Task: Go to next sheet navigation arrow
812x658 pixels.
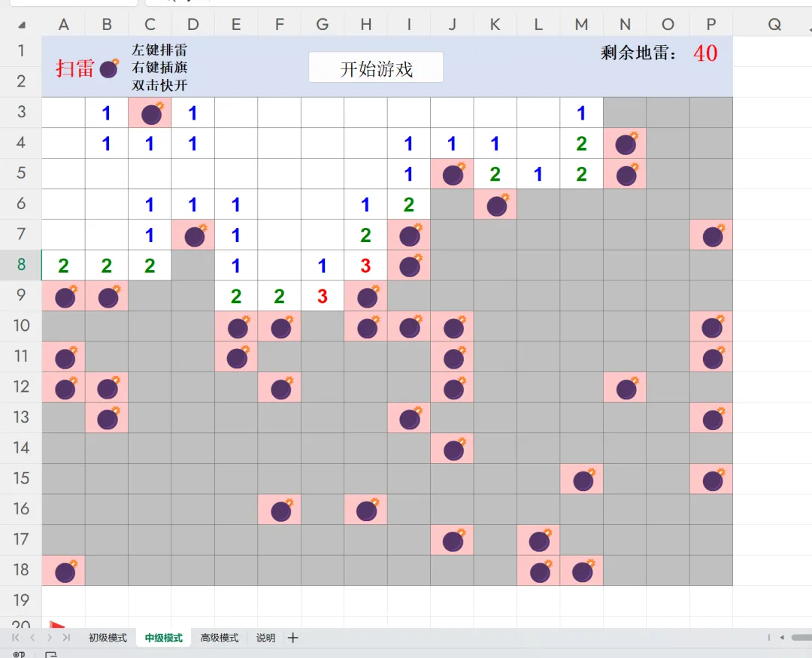Action: [x=50, y=638]
